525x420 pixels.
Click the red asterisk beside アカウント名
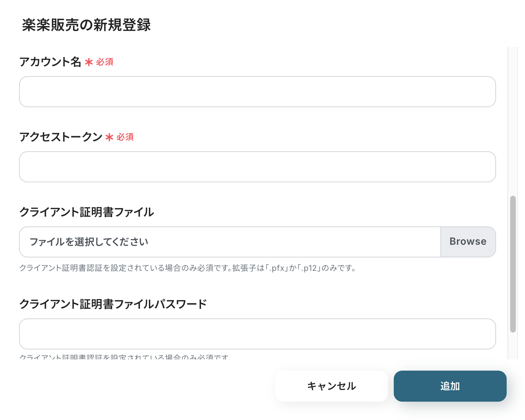pos(89,62)
